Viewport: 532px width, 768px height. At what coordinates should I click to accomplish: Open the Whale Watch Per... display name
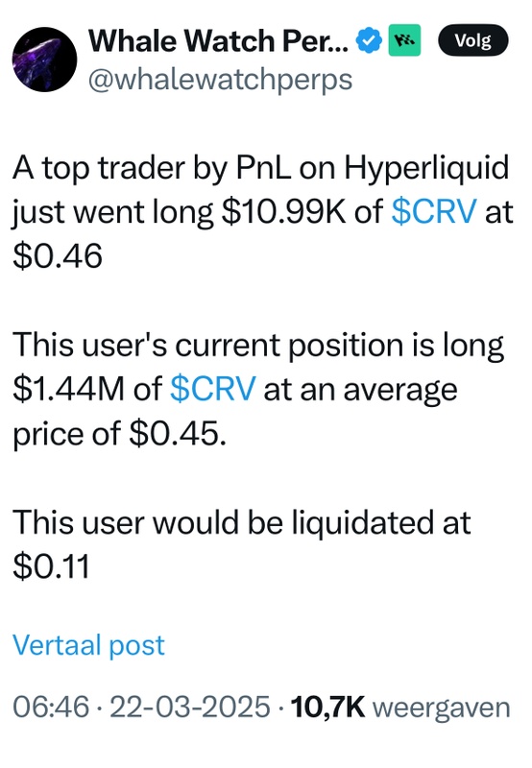pyautogui.click(x=219, y=40)
